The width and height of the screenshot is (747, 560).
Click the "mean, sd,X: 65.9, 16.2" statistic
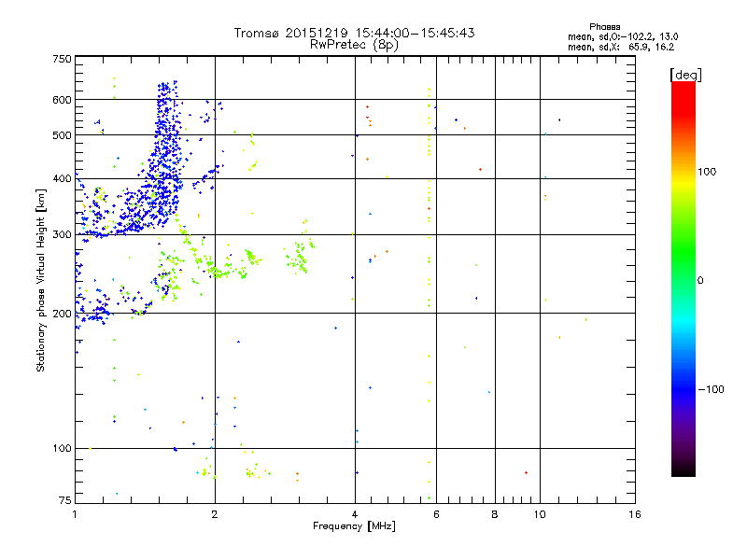pyautogui.click(x=621, y=47)
